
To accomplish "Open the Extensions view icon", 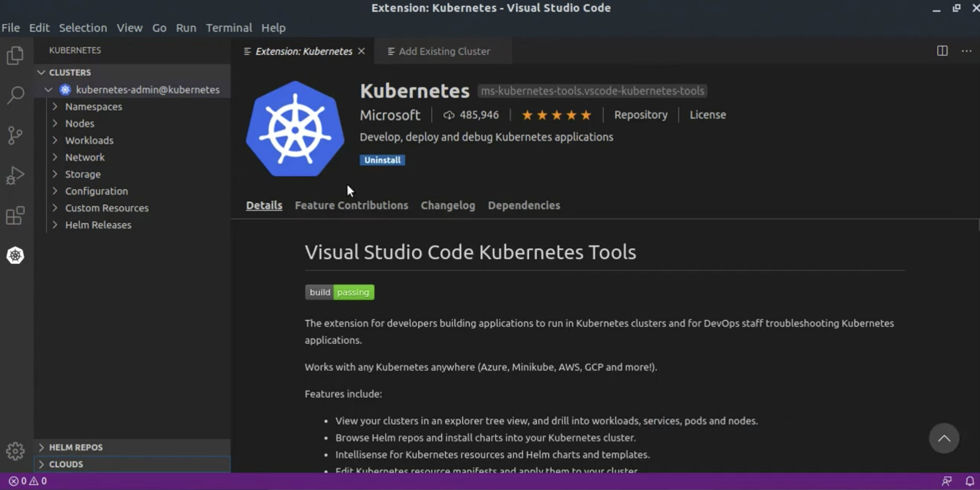I will 15,215.
